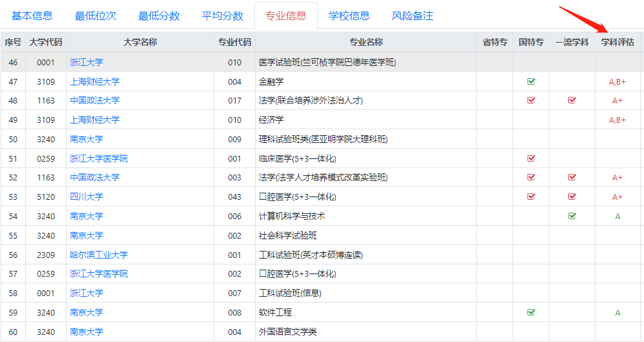This screenshot has width=644, height=342.
Task: Click the A,B+ rating for 金融学
Action: tap(617, 81)
